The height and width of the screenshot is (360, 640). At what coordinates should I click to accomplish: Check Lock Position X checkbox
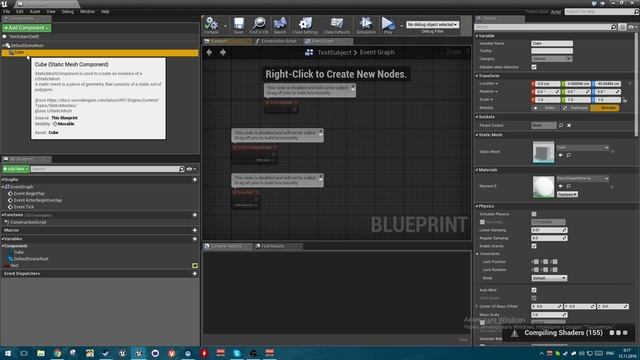coord(536,262)
